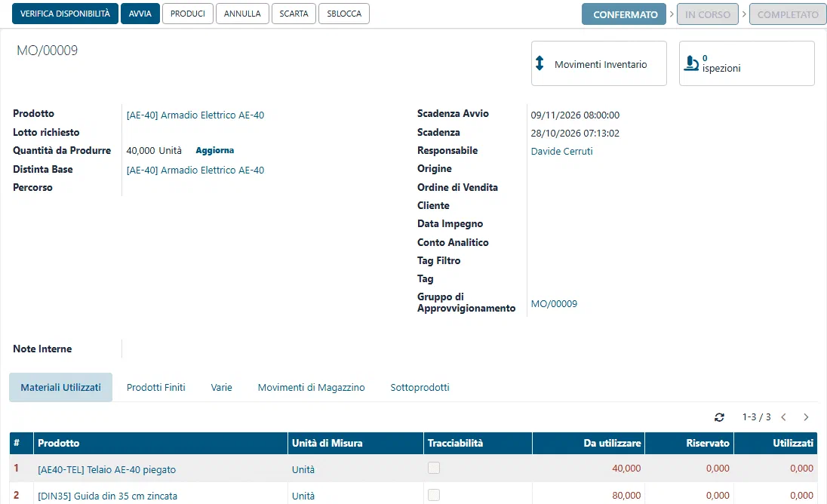
Task: Click the ispezioni microscope icon
Action: pos(691,63)
